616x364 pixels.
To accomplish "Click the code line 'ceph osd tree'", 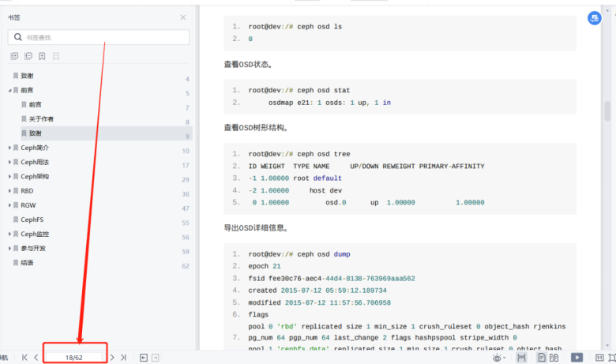I will click(299, 154).
